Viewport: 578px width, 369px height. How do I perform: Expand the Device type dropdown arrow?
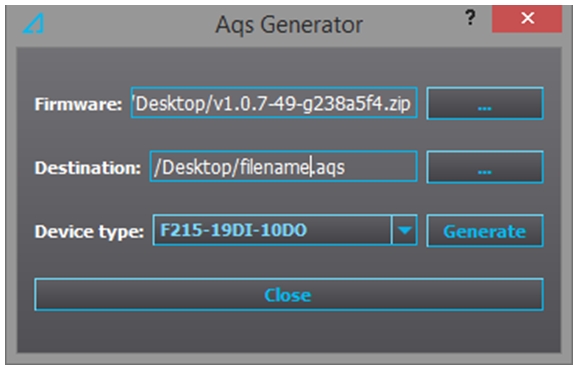click(x=404, y=230)
